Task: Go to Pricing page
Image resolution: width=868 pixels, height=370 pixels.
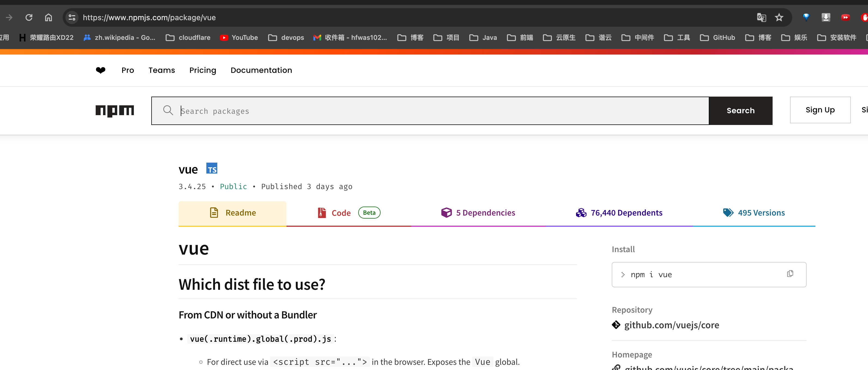Action: (x=203, y=70)
